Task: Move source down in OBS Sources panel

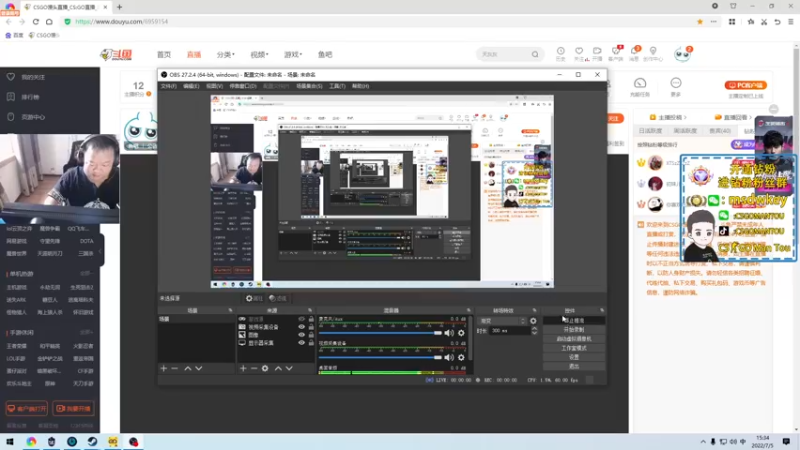Action: tap(289, 368)
